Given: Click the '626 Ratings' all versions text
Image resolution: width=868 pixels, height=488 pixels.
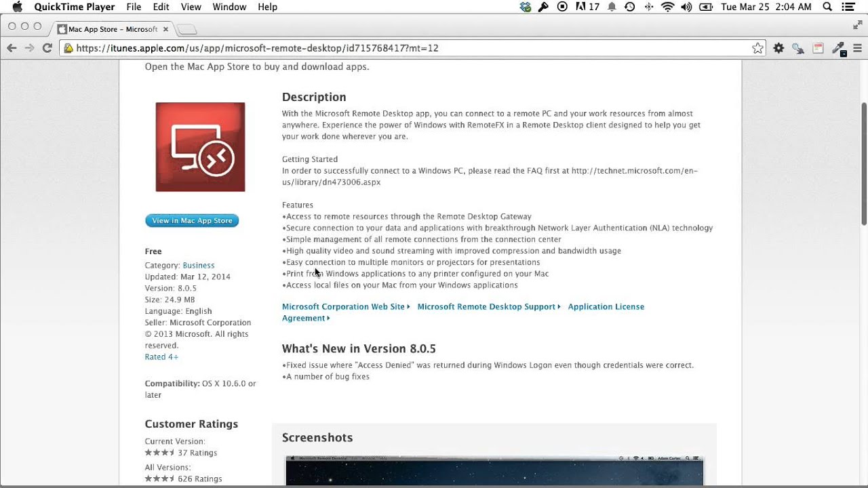Looking at the screenshot, I should 200,479.
